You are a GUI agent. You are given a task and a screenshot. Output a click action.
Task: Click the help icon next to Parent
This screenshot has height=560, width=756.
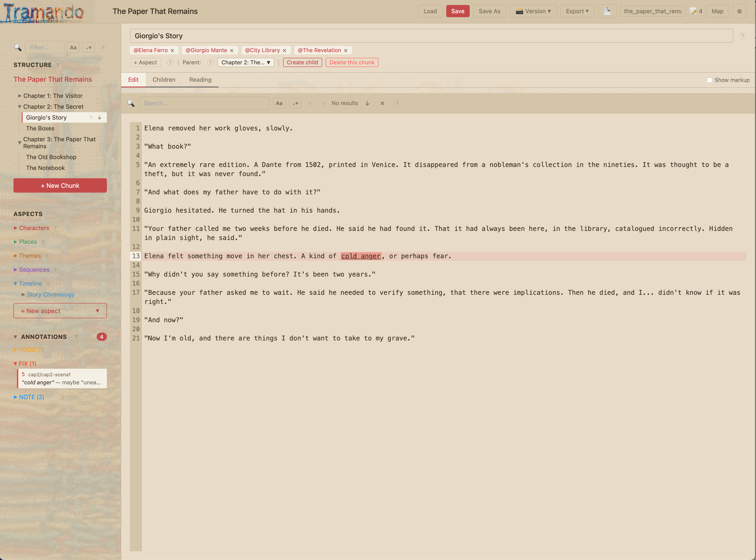210,63
